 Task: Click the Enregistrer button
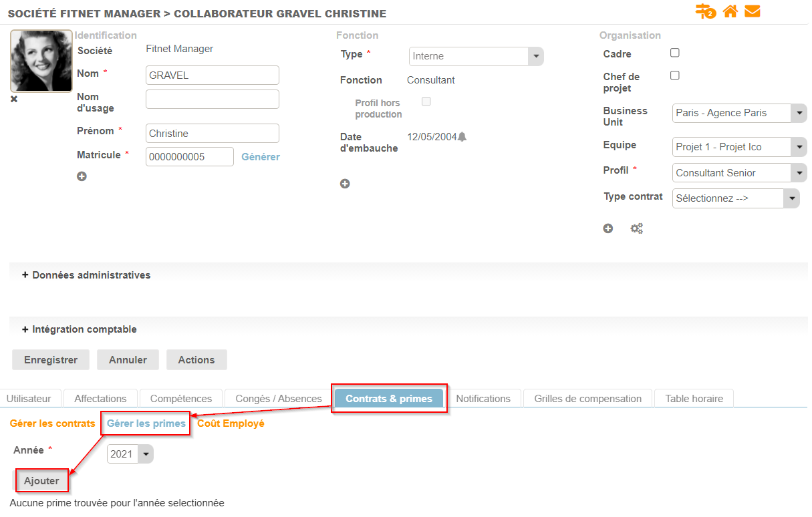tap(51, 360)
